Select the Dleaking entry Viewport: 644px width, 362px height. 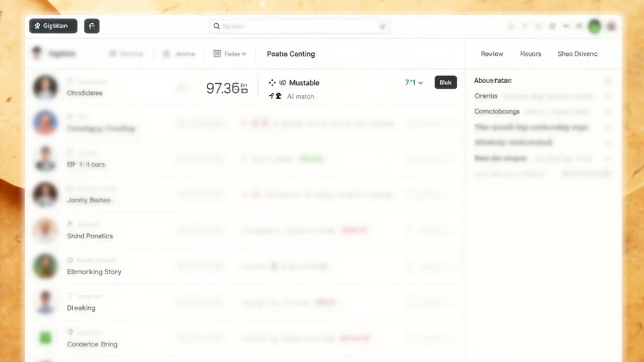click(81, 308)
